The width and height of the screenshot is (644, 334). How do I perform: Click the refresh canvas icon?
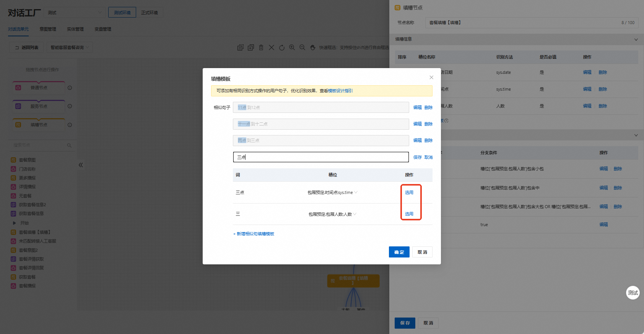(x=282, y=47)
